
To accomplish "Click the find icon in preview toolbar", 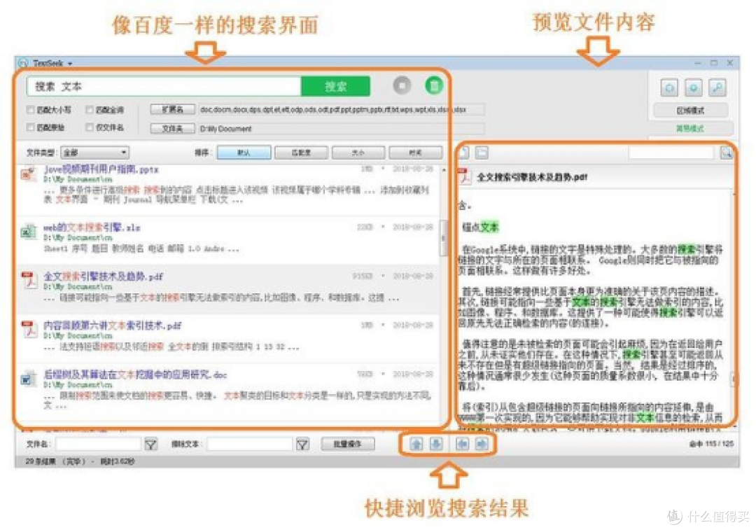I will (x=726, y=153).
